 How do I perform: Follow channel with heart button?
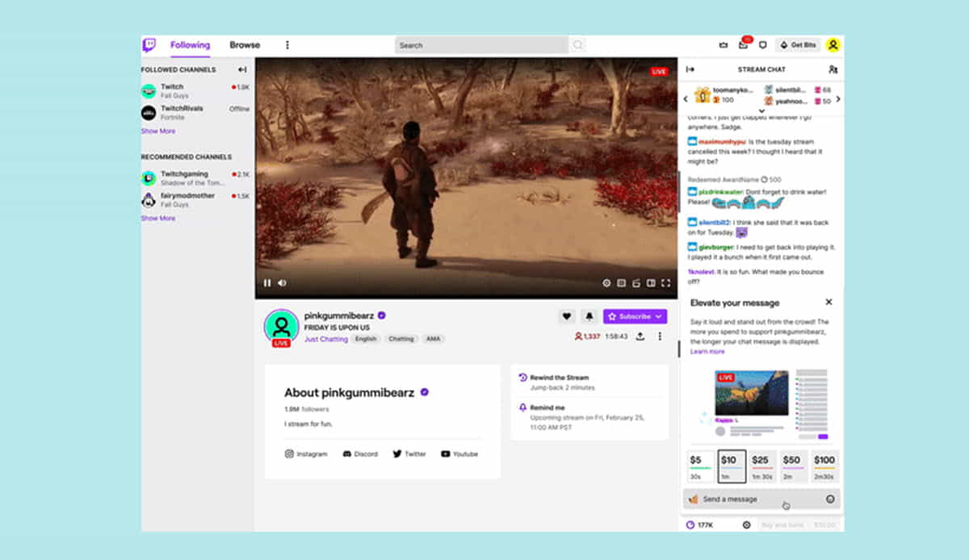pyautogui.click(x=567, y=316)
